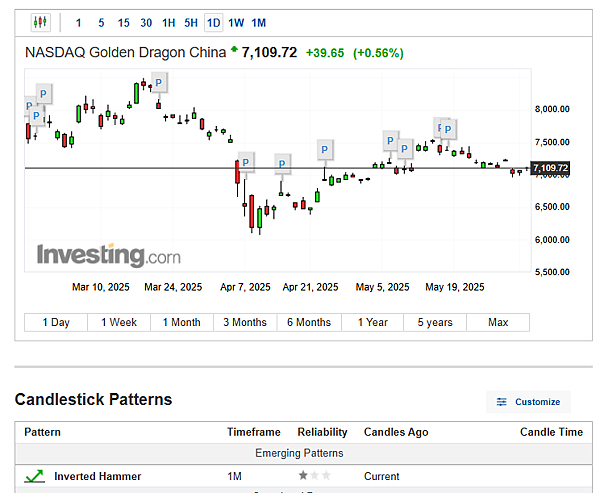Image resolution: width=600 pixels, height=493 pixels.
Task: Click the Investing.com watermark logo
Action: [108, 255]
